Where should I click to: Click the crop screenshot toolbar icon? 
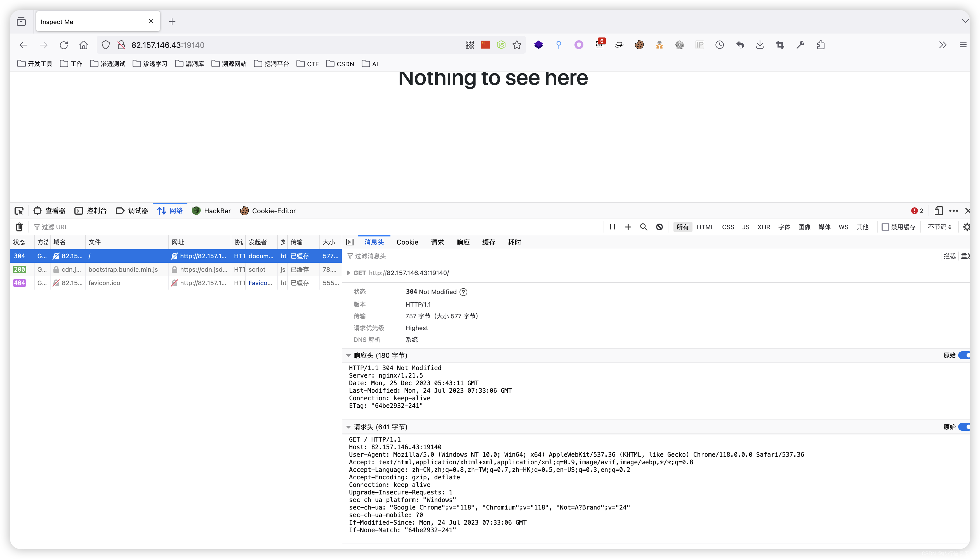[x=780, y=45]
